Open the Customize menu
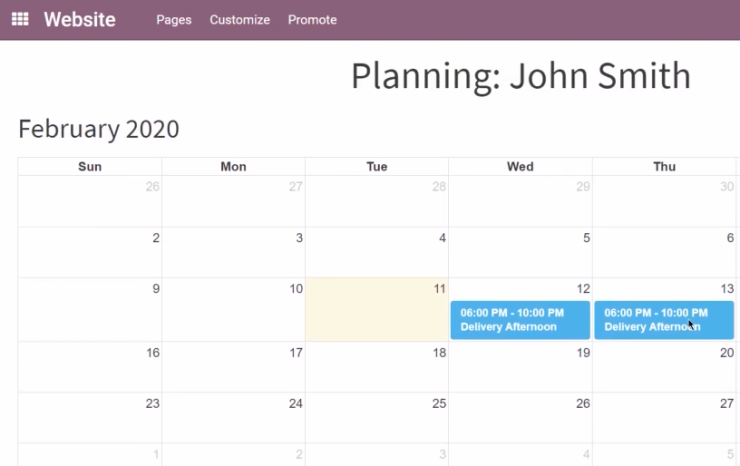Viewport: 740px width, 466px height. point(239,20)
